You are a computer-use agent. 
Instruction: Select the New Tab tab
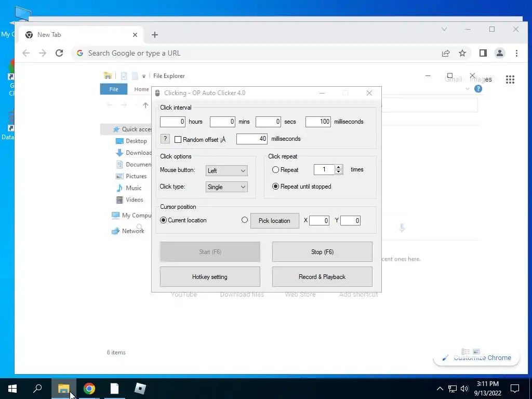pos(81,35)
